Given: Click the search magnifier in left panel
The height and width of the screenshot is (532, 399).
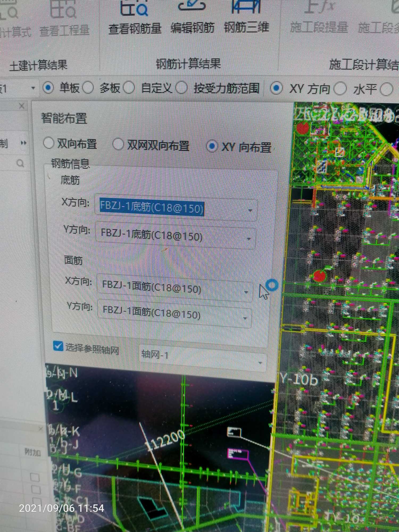Looking at the screenshot, I should pyautogui.click(x=20, y=163).
